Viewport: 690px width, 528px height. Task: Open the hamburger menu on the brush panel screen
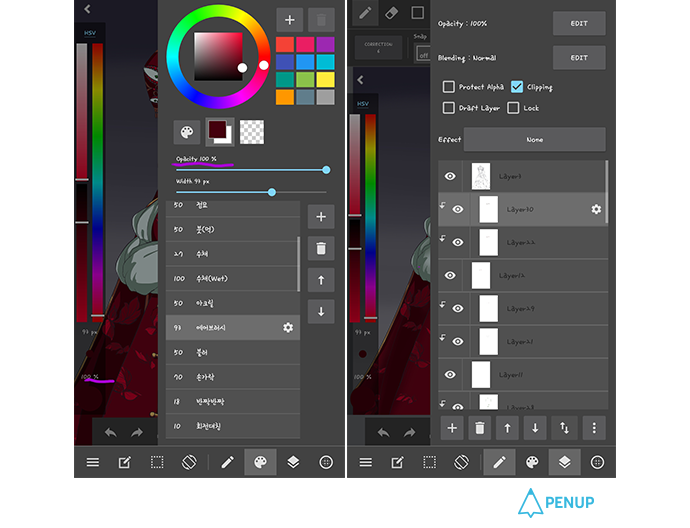(x=92, y=462)
